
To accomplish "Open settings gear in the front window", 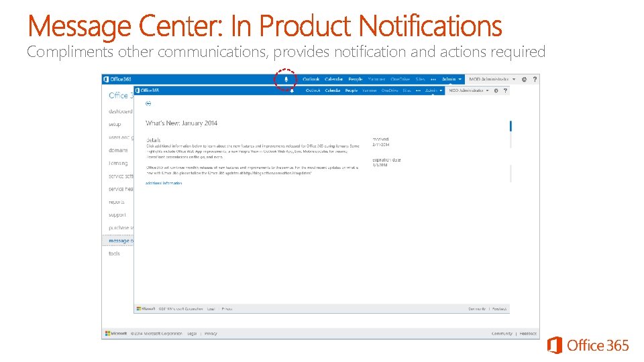I will click(496, 90).
